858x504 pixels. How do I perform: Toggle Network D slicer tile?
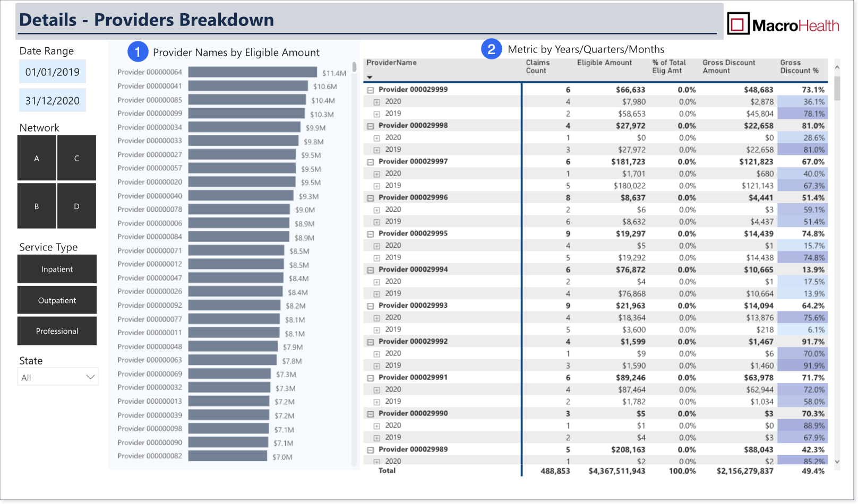tap(76, 206)
